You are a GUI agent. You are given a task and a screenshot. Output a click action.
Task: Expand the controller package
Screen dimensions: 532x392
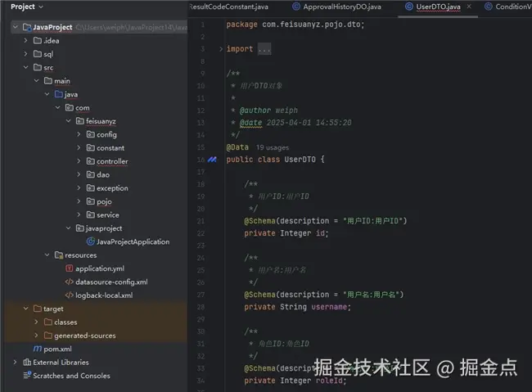coord(79,161)
